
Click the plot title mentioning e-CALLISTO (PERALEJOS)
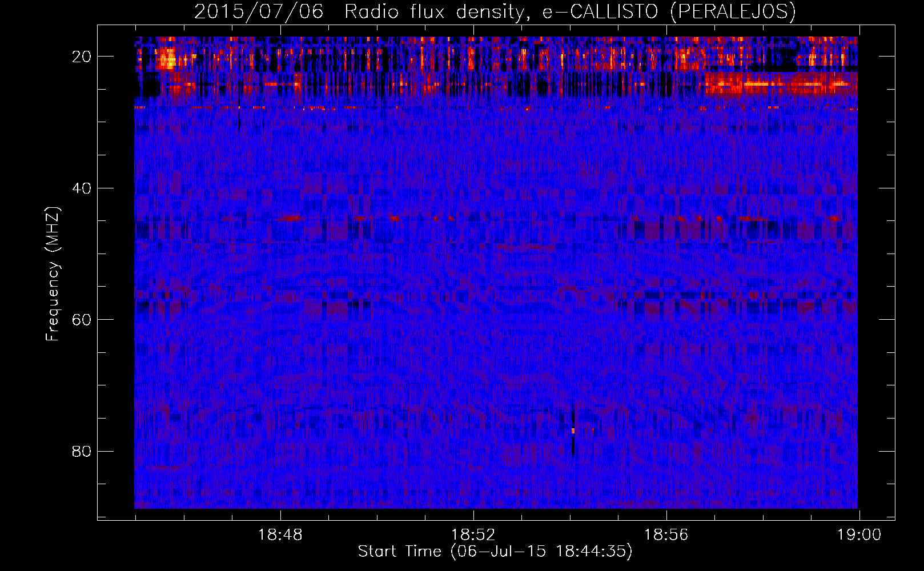495,11
